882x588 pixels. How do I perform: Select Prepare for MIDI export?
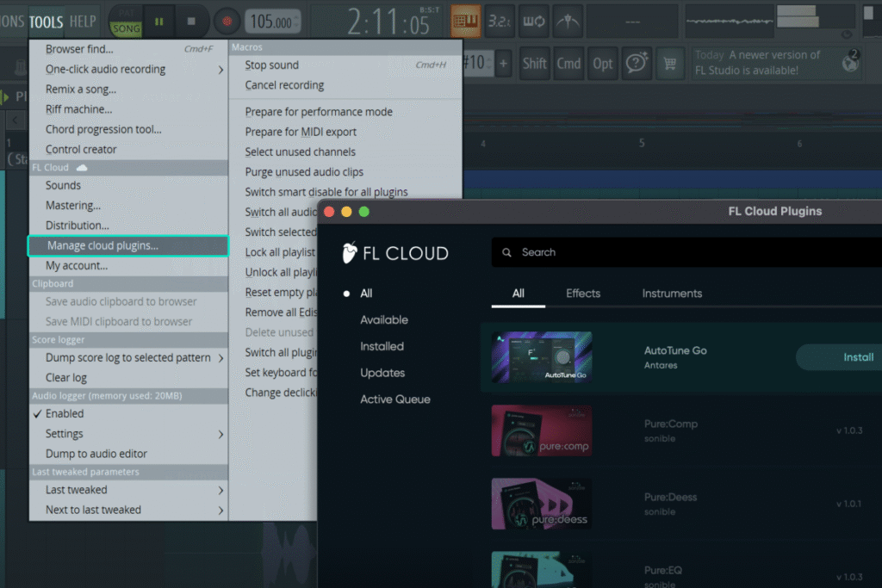click(x=345, y=132)
